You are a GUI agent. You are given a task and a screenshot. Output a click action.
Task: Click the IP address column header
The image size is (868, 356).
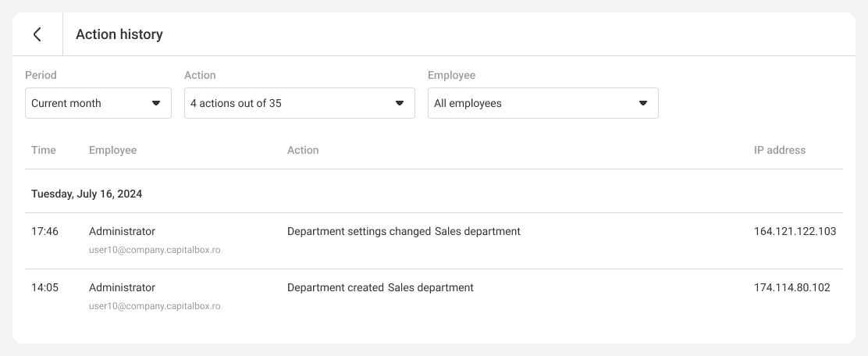click(x=779, y=150)
